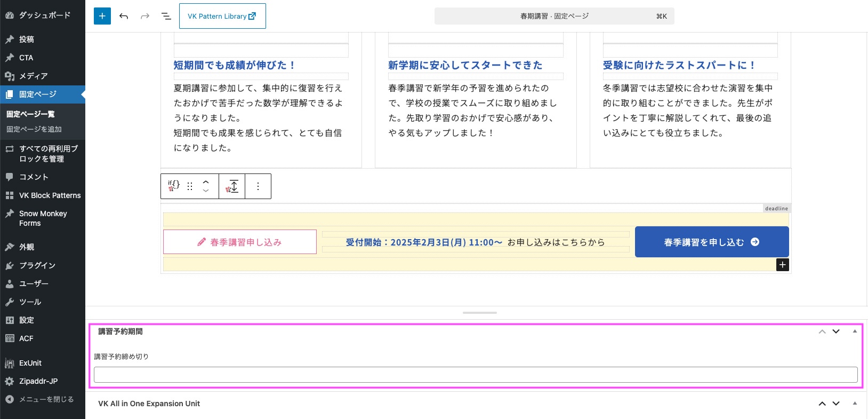The image size is (868, 419).
Task: Open the document overview list view
Action: 166,16
